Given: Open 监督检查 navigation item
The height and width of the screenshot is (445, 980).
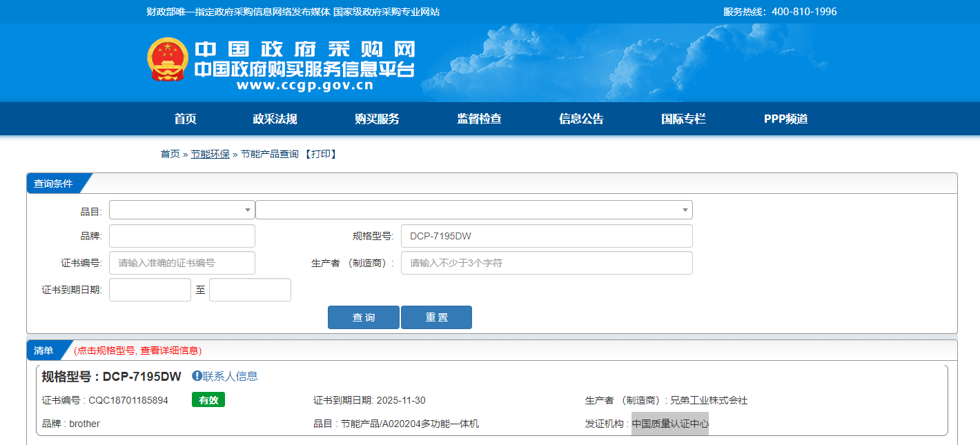Looking at the screenshot, I should tap(479, 119).
